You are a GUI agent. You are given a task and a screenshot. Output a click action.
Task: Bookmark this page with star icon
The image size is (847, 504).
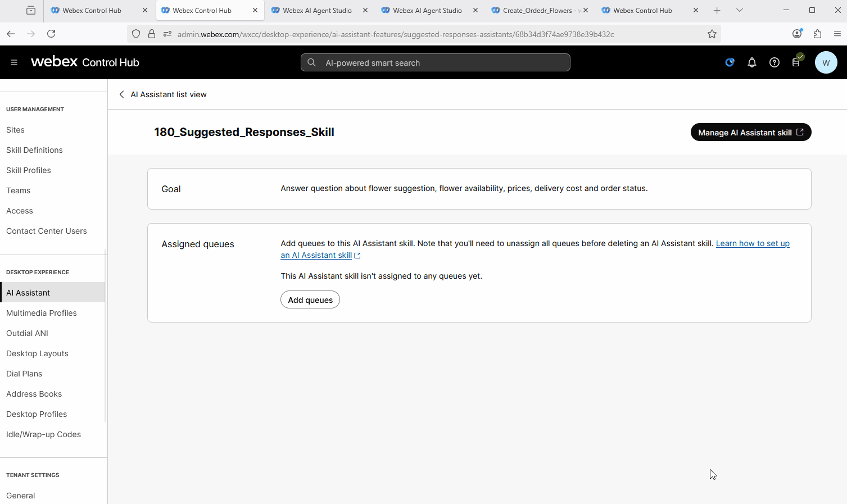click(712, 34)
